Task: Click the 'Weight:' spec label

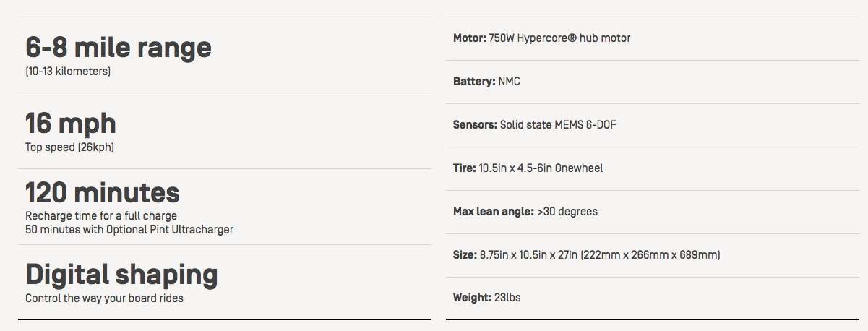Action: coord(472,298)
